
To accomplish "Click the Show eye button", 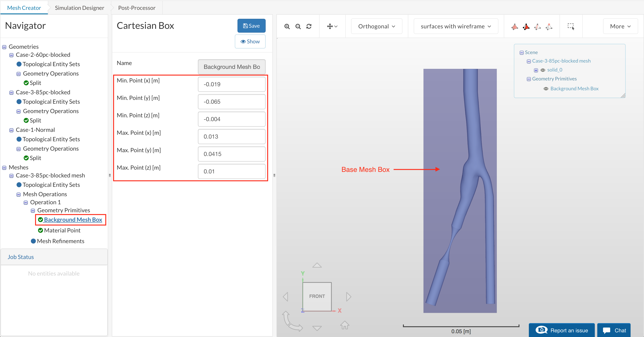I will pos(250,42).
